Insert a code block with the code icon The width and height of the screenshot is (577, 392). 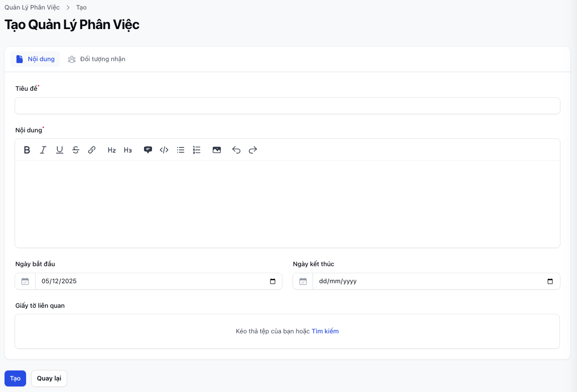(164, 150)
